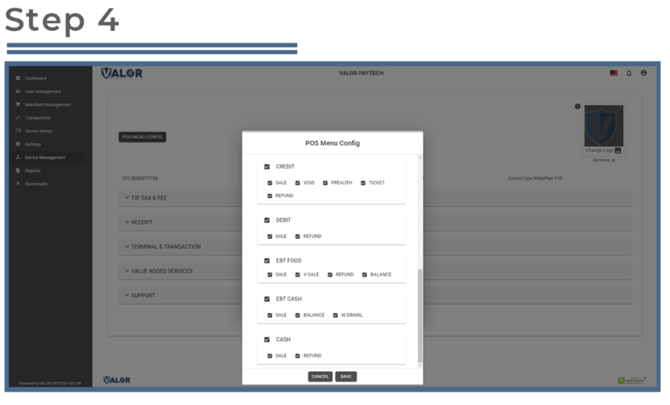Uncheck PREAUTH under CREDIT
Viewport: 670px width, 405px height.
click(x=325, y=183)
